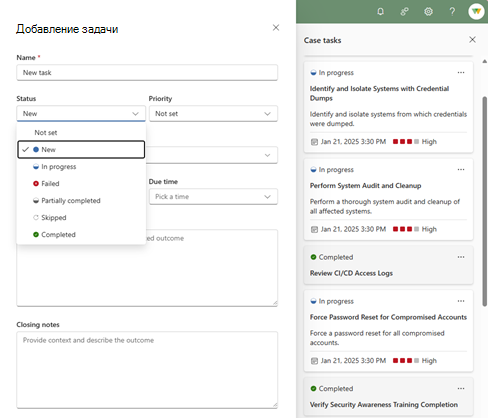Open more options for Review CI/CD Access Logs
Screen dimensions: 488x418
461,257
